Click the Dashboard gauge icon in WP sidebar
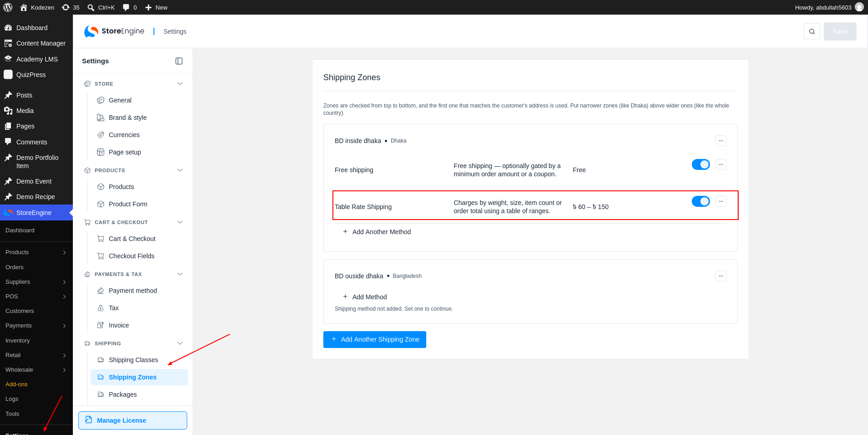The height and width of the screenshot is (435, 868). coord(8,28)
